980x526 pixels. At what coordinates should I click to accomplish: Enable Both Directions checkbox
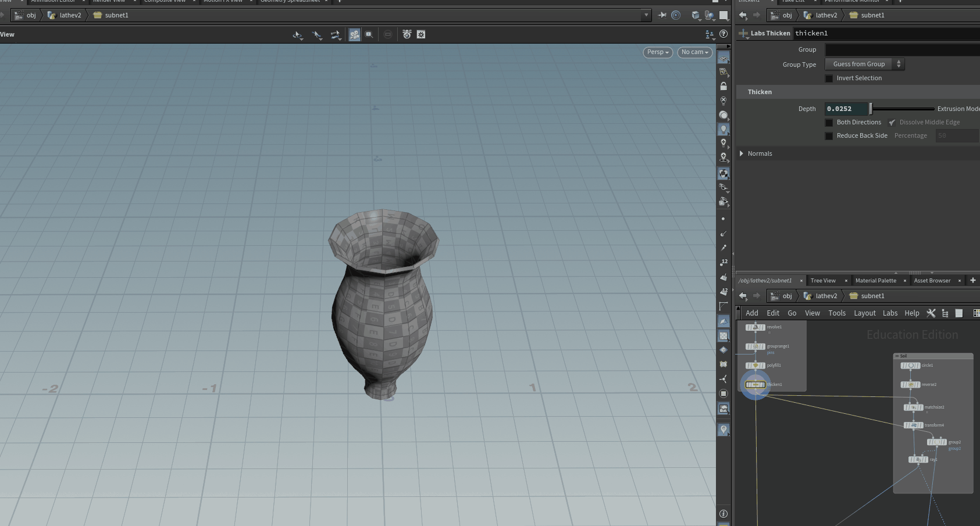(x=829, y=123)
